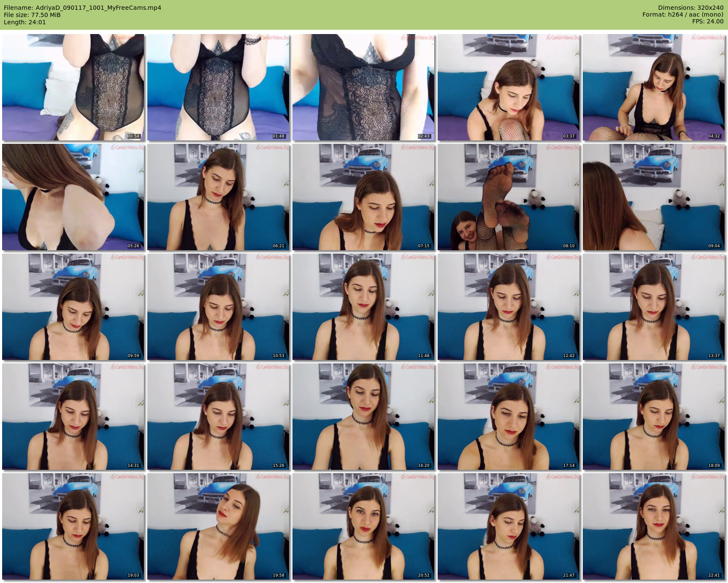728x583 pixels.
Task: Select the thumbnail timestamped 04:32
Action: tap(654, 87)
